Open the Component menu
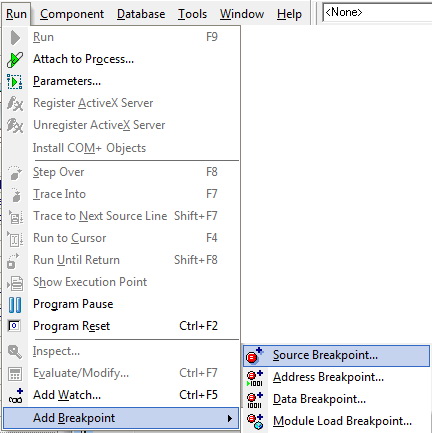432x433 pixels. pyautogui.click(x=72, y=14)
